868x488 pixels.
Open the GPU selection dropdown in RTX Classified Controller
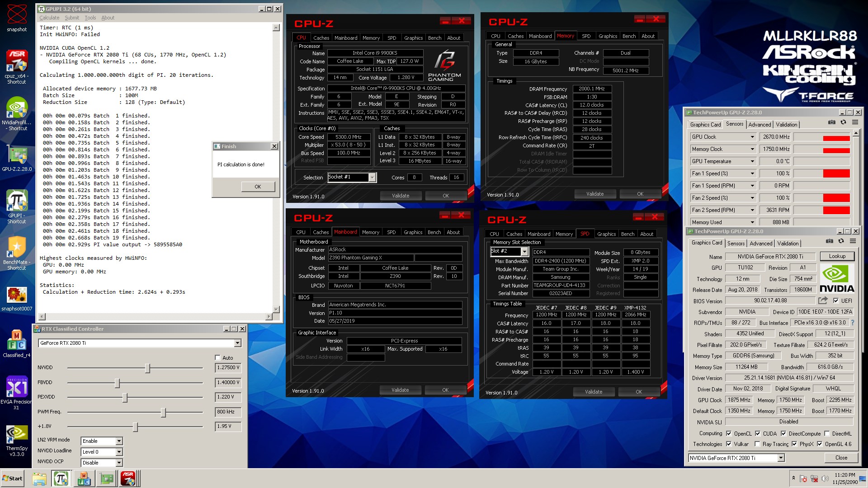tap(237, 343)
